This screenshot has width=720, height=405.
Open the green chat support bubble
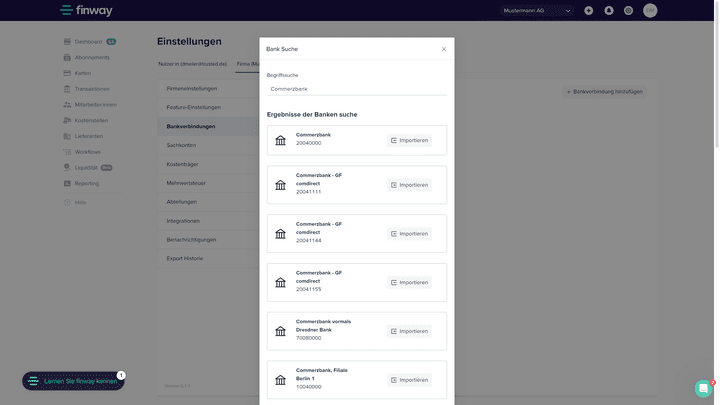(704, 388)
